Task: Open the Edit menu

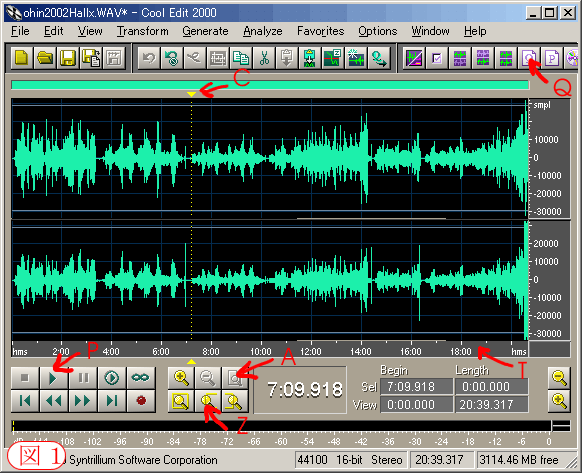Action: tap(54, 31)
